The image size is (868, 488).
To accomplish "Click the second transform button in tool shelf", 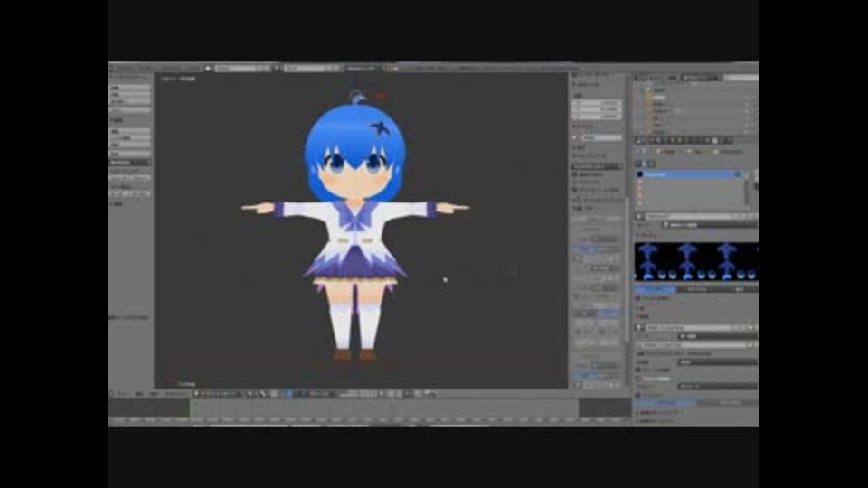I will (x=130, y=95).
